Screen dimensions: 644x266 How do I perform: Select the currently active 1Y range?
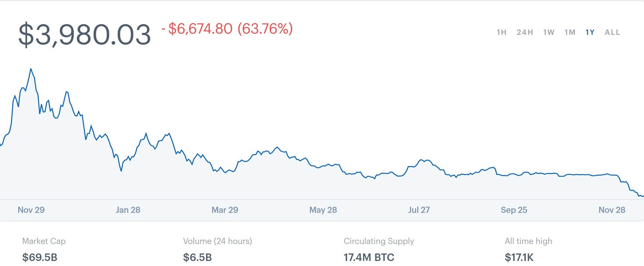(x=589, y=32)
